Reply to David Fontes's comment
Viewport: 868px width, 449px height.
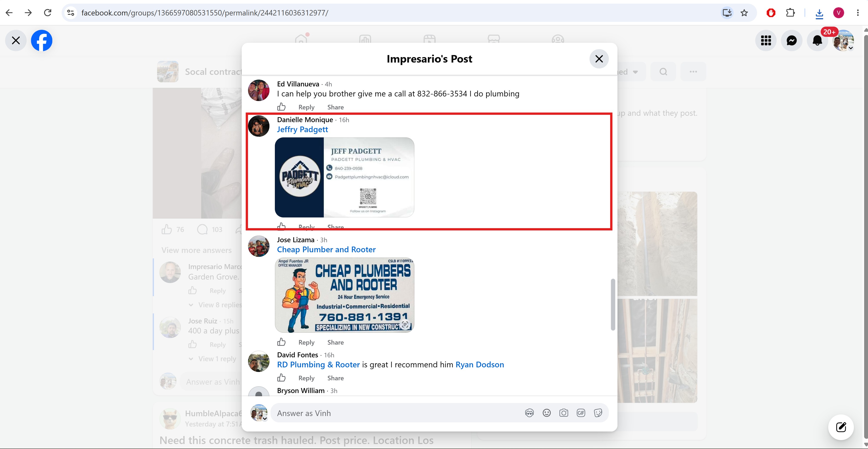click(x=306, y=378)
